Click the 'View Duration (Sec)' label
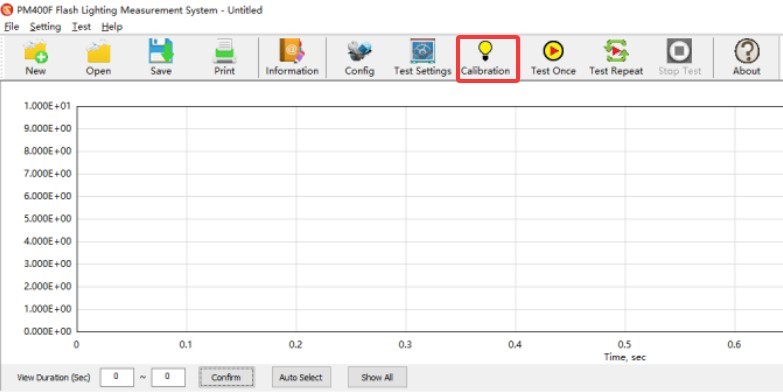This screenshot has width=783, height=392. pyautogui.click(x=53, y=378)
